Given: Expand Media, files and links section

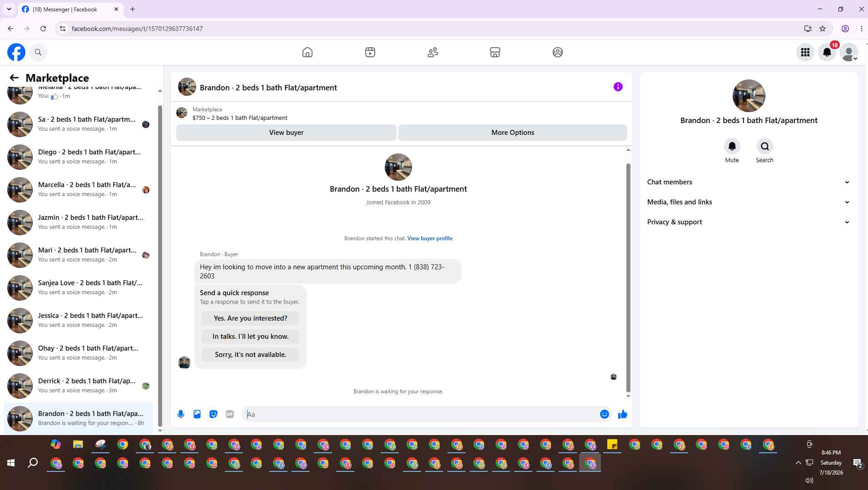Looking at the screenshot, I should [x=749, y=202].
